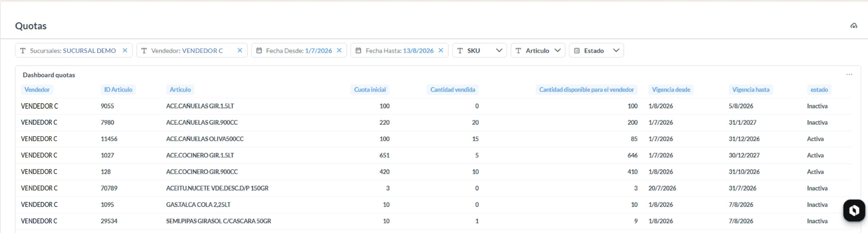
Task: Sort by the Cantidad vendida column header
Action: tap(453, 90)
